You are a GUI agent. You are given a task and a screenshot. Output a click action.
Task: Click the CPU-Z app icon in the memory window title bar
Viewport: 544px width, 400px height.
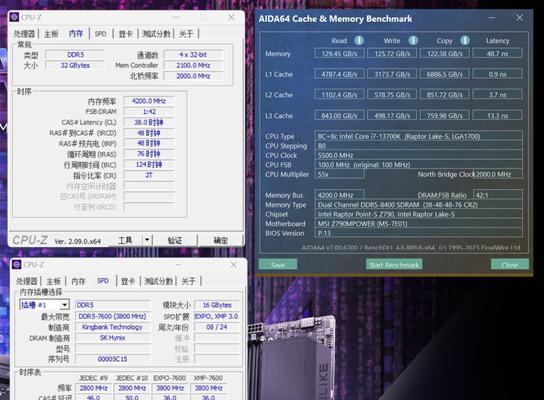coord(14,17)
